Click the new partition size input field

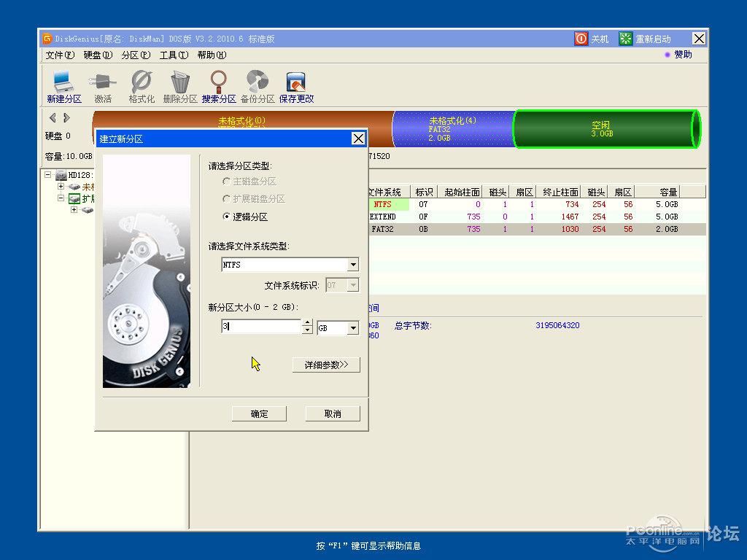point(261,327)
